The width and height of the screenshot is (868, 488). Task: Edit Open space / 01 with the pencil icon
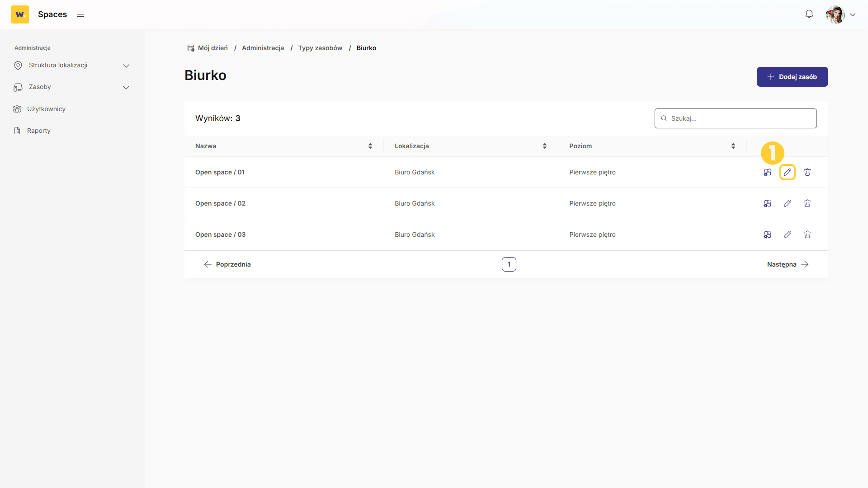click(x=788, y=172)
